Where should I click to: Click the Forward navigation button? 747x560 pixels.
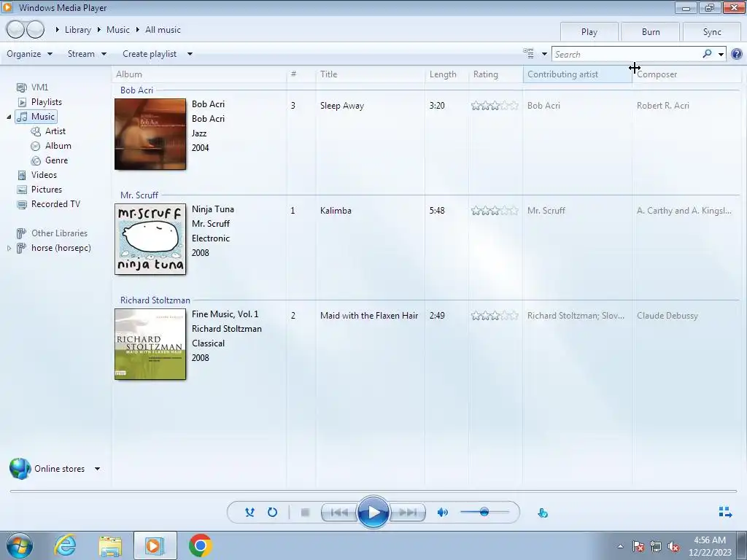(x=36, y=29)
